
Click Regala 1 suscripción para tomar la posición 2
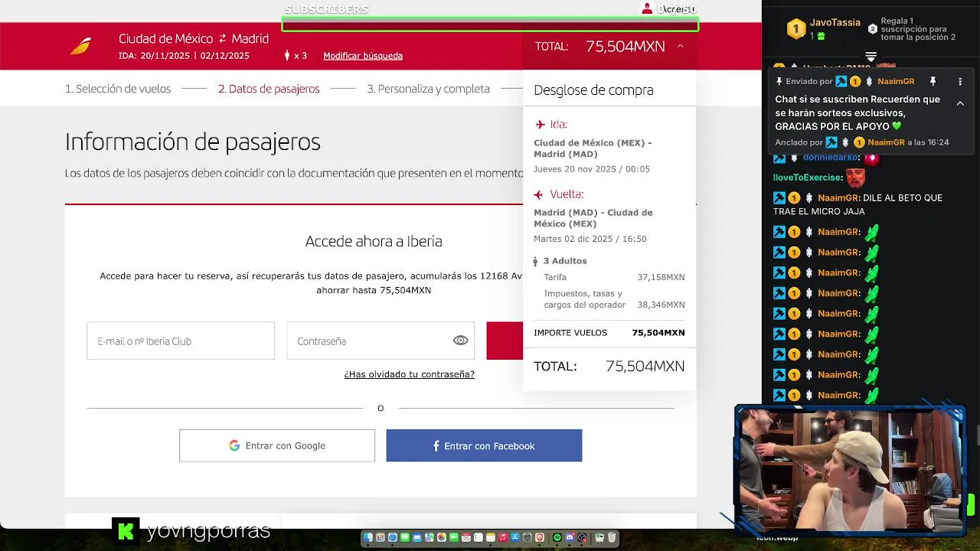coord(918,29)
